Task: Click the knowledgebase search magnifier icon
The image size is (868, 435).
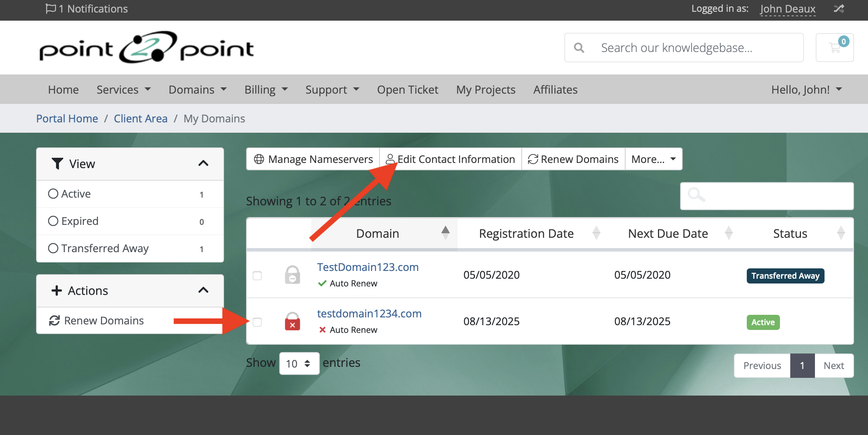Action: tap(579, 48)
